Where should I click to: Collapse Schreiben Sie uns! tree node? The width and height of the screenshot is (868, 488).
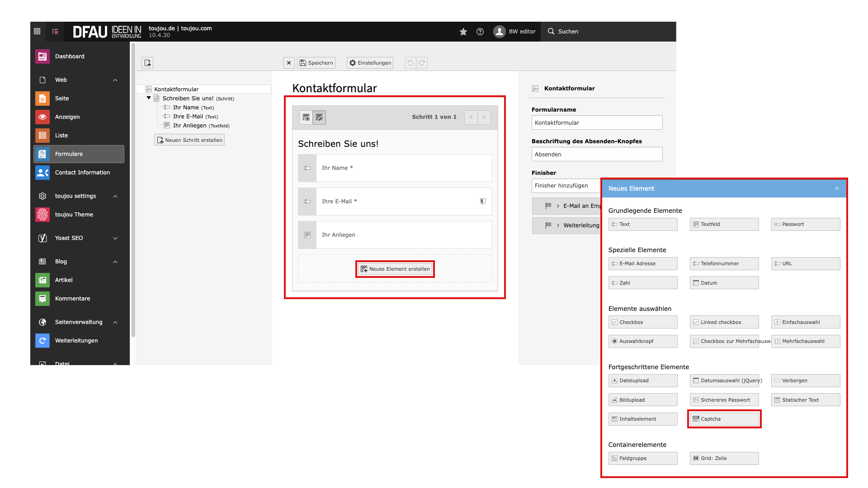(x=149, y=98)
